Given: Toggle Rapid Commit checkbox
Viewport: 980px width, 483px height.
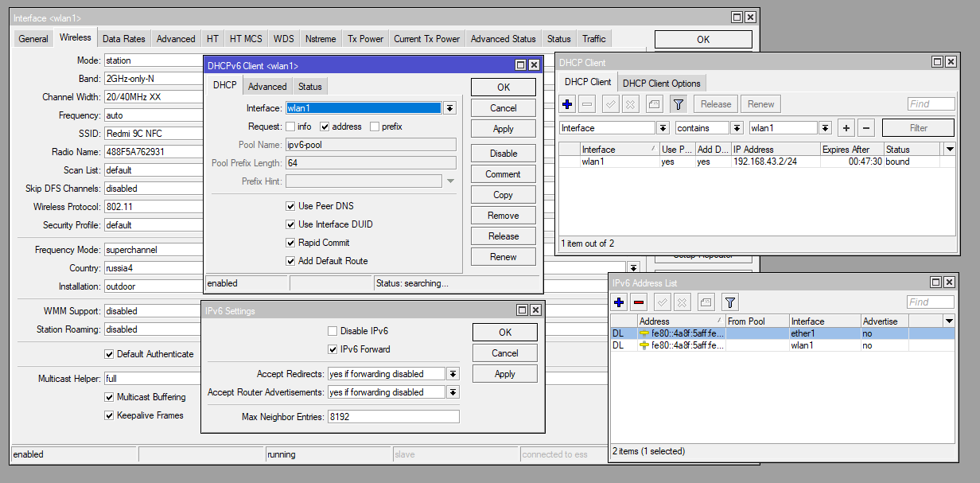Looking at the screenshot, I should (291, 243).
